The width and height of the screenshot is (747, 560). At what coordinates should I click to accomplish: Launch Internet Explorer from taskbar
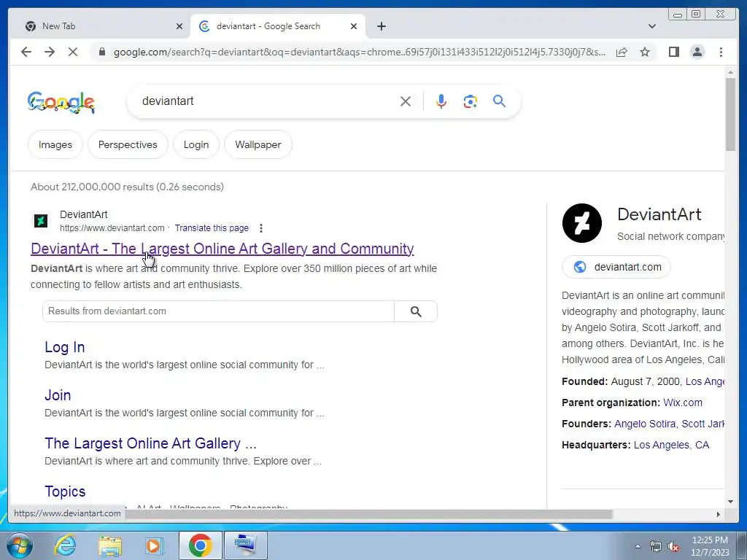click(x=65, y=545)
